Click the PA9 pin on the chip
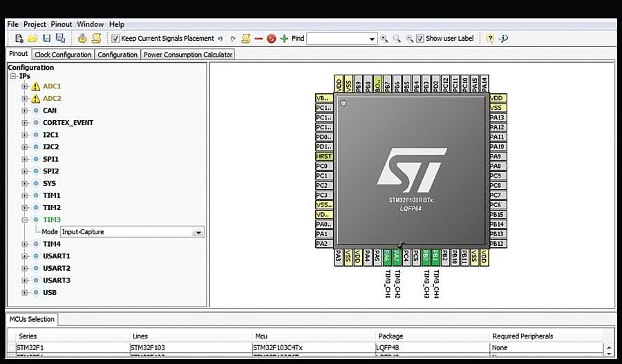 496,157
